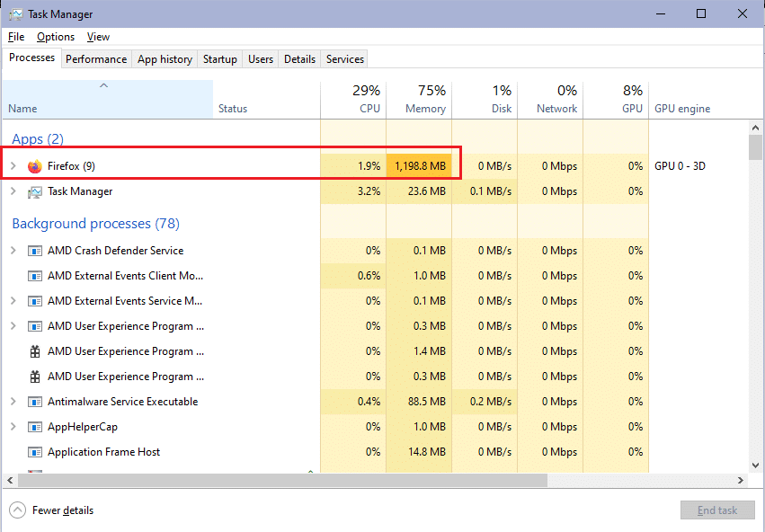Image resolution: width=765 pixels, height=532 pixels.
Task: Click Firefox memory value 1,198.8 MB
Action: click(419, 166)
